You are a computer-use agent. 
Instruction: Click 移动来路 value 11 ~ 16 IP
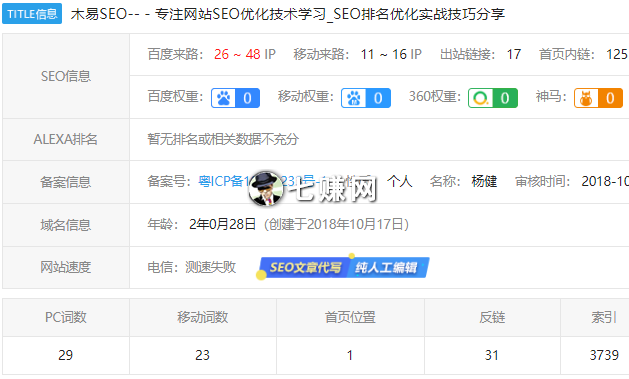(391, 54)
